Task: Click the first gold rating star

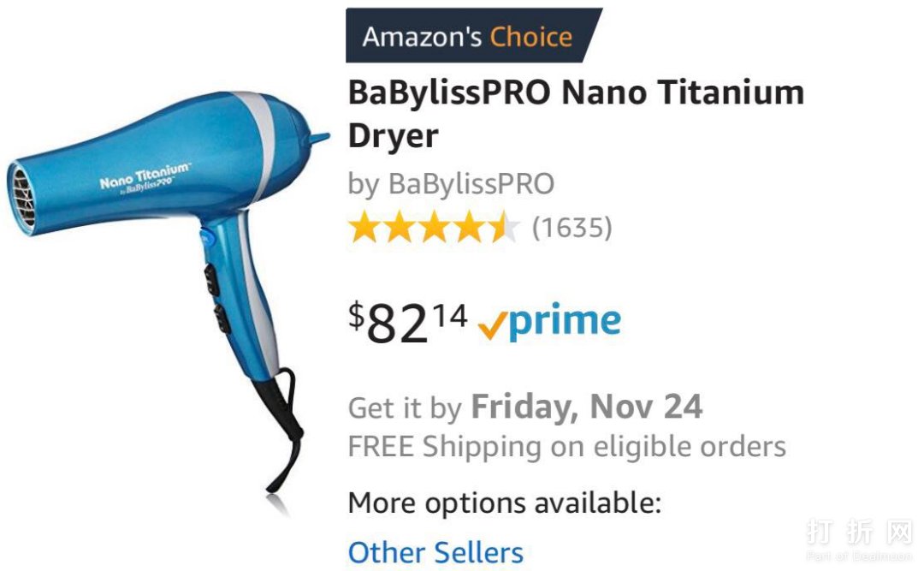Action: (x=364, y=228)
